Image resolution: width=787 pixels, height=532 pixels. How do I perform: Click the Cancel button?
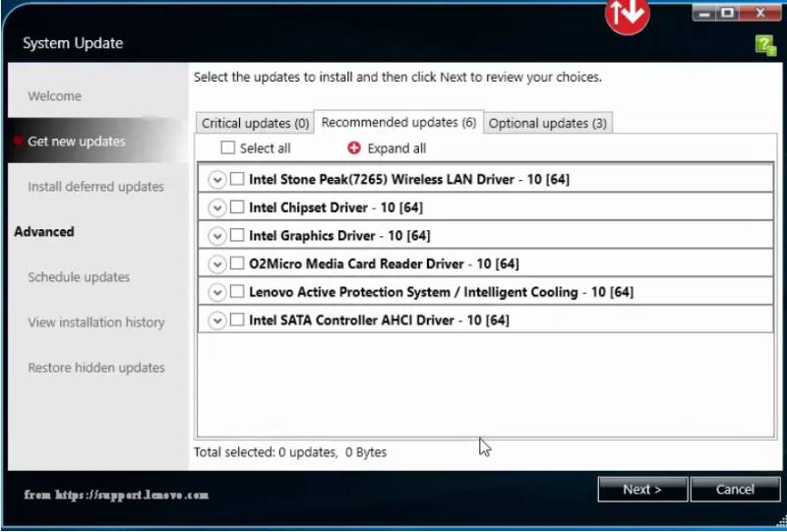coord(735,489)
